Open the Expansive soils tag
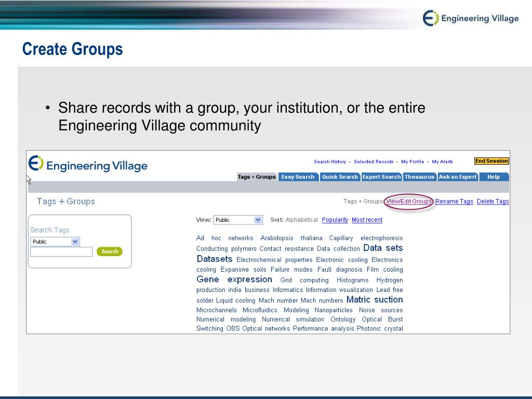This screenshot has width=532, height=399. (x=243, y=270)
